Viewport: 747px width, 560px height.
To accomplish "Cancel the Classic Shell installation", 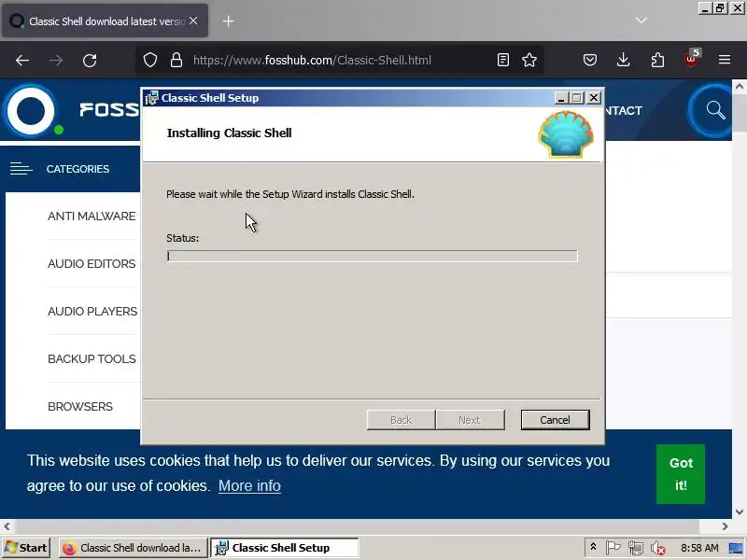I will click(555, 420).
